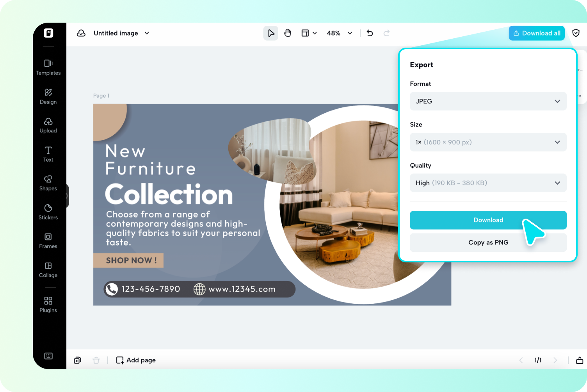Viewport: 587px width, 392px height.
Task: Click the Copy as PNG button
Action: tap(488, 242)
